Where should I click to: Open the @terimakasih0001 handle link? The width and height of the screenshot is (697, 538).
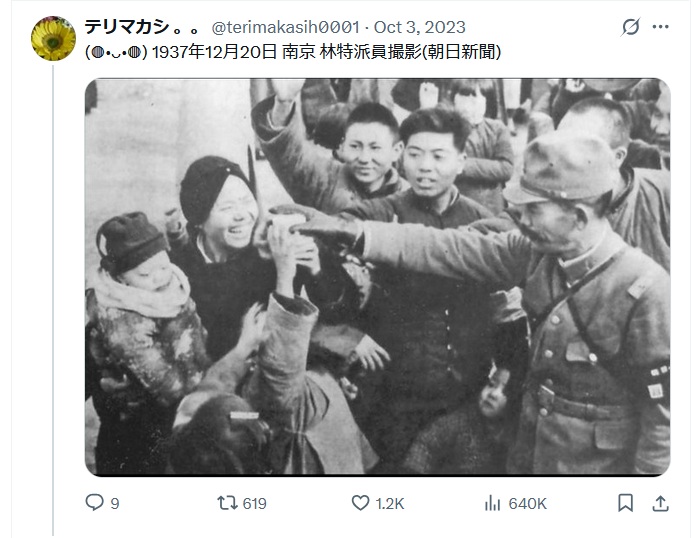tap(285, 27)
